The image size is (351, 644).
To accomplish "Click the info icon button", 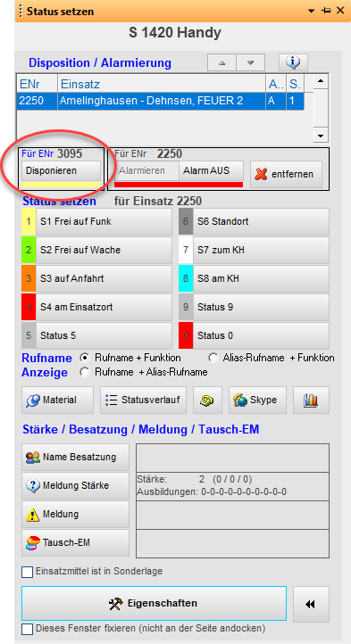I will 293,62.
